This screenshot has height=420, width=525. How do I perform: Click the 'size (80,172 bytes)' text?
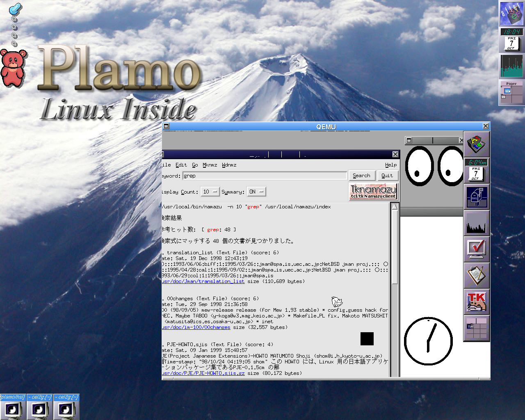point(274,373)
